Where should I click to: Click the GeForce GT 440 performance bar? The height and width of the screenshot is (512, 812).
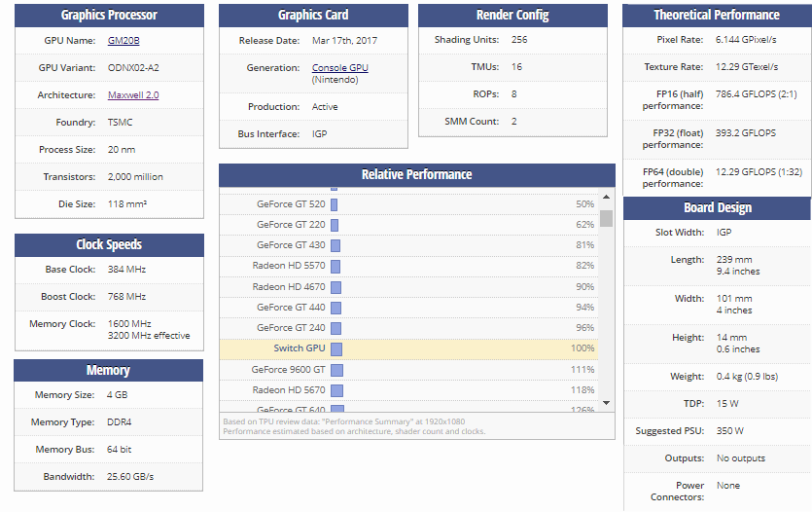point(335,308)
